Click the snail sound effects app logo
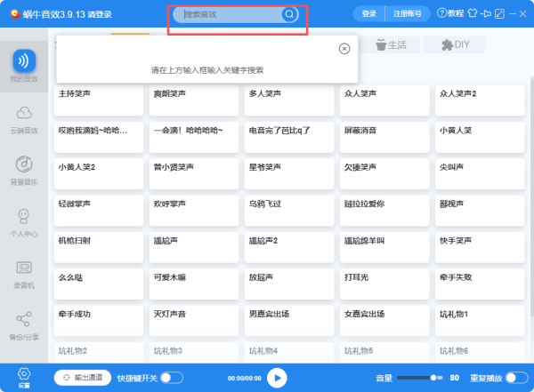 click(14, 13)
